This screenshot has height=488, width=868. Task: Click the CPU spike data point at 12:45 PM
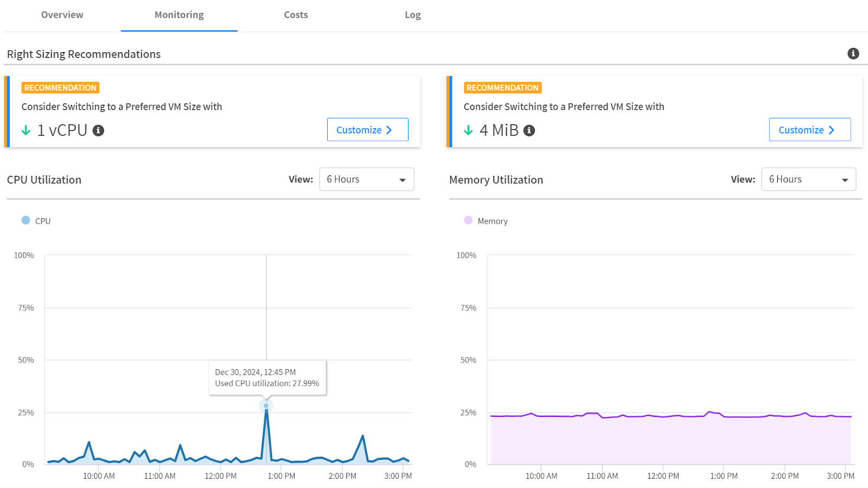pos(266,405)
